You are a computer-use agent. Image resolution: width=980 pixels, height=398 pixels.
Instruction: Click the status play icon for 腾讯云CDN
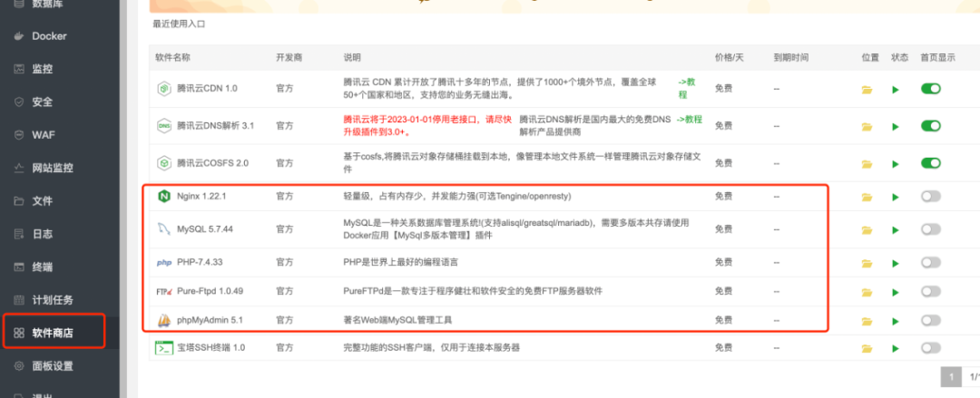pyautogui.click(x=896, y=90)
